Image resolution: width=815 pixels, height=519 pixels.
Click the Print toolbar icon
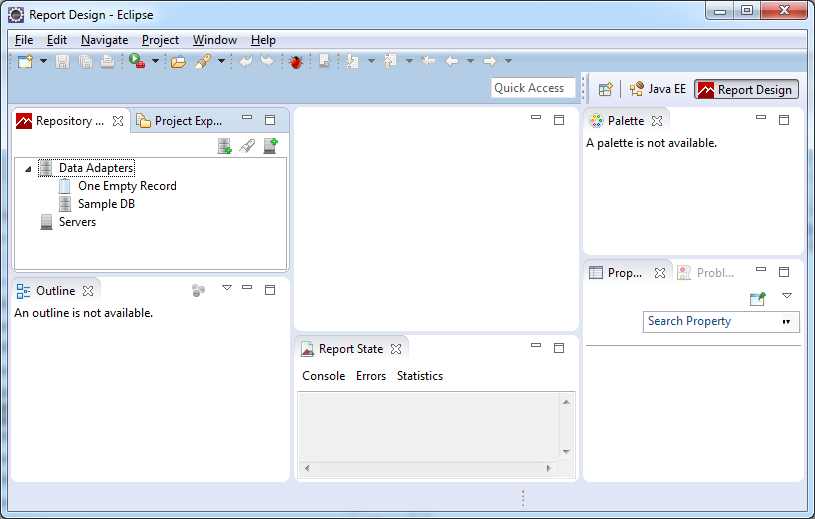pyautogui.click(x=108, y=61)
